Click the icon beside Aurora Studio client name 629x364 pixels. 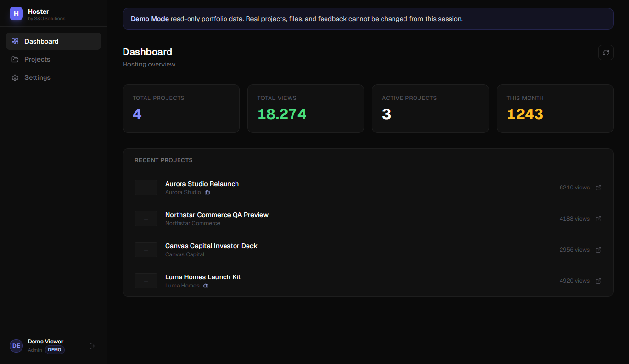(207, 192)
